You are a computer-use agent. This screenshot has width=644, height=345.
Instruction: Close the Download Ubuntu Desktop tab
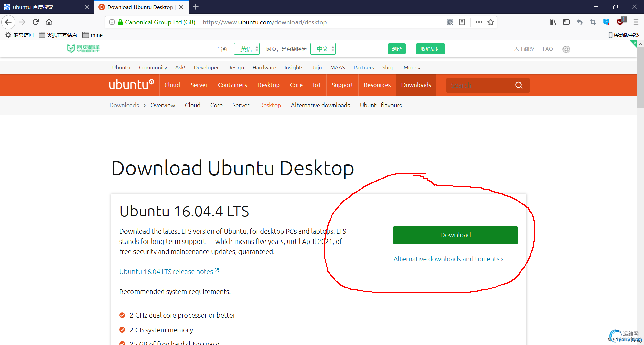click(x=181, y=7)
